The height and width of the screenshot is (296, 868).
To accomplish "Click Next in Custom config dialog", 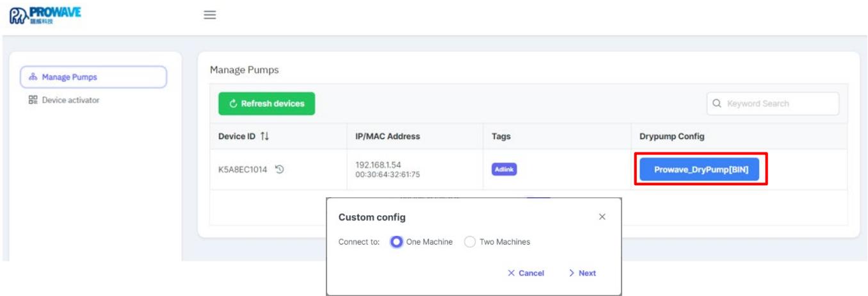I will pyautogui.click(x=582, y=273).
